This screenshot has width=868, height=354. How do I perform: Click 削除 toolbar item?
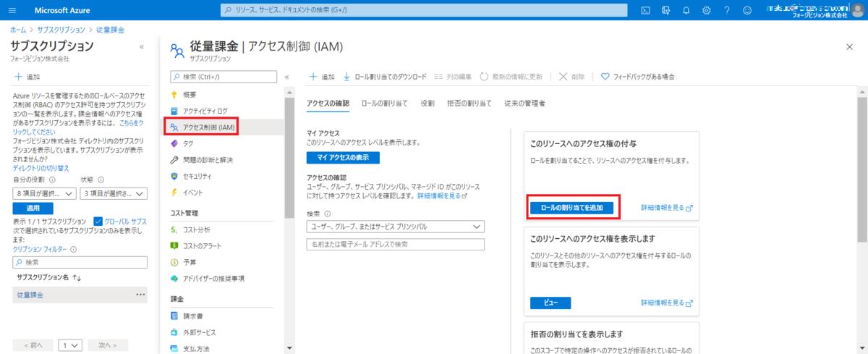coord(572,77)
